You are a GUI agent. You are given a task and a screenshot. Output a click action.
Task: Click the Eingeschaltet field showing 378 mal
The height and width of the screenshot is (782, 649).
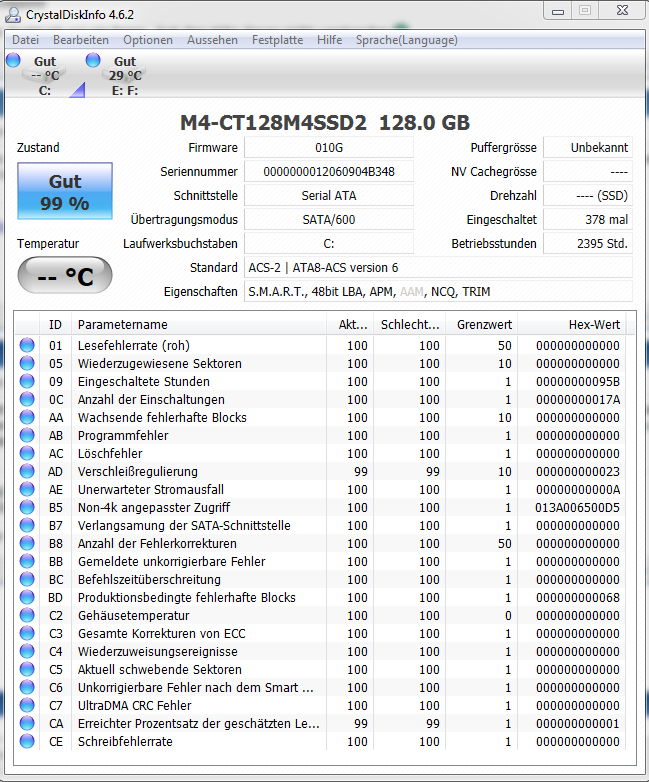[588, 219]
